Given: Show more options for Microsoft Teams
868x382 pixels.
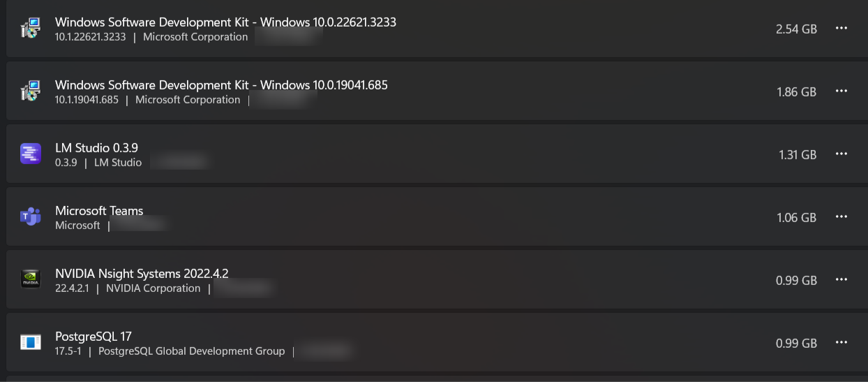Looking at the screenshot, I should click(x=841, y=217).
